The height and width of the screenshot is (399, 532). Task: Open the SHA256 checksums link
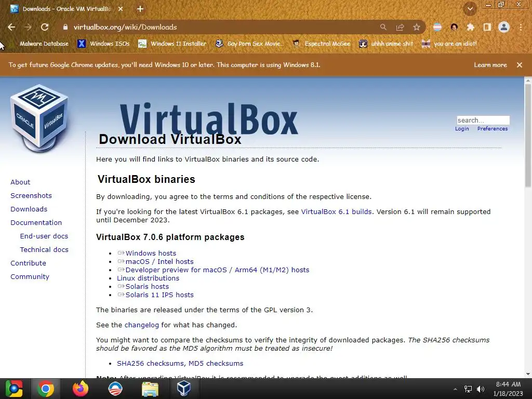tap(151, 363)
